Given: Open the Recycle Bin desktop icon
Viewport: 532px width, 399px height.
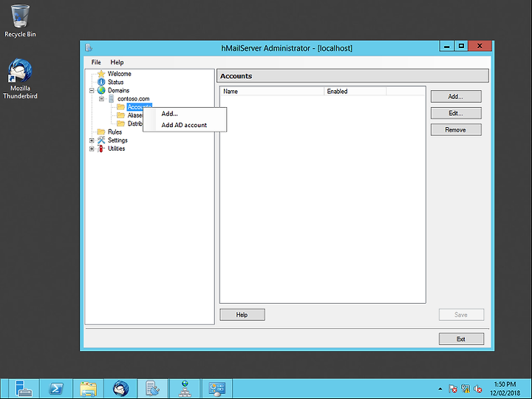Looking at the screenshot, I should (20, 21).
